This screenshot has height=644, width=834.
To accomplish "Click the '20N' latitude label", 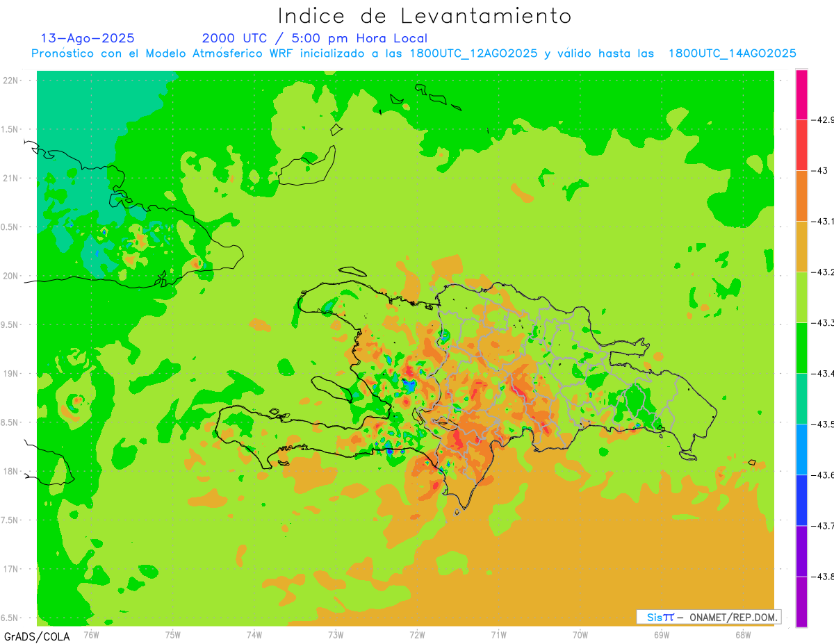I will tap(11, 276).
